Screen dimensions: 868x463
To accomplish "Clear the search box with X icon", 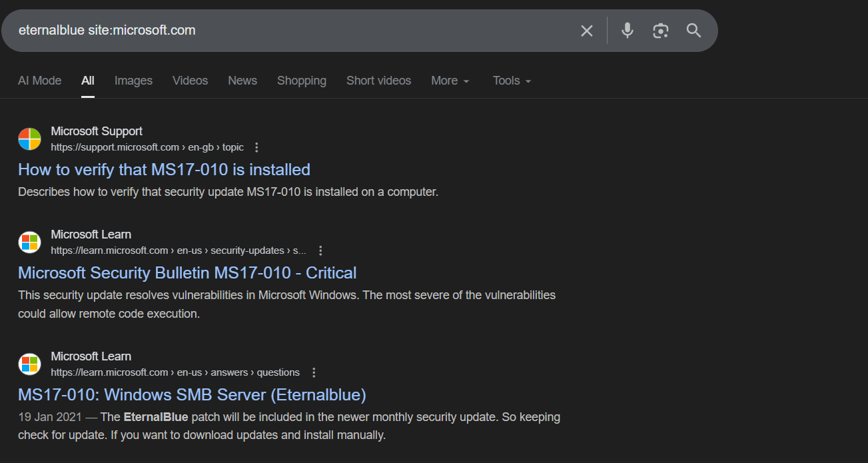I will click(x=586, y=31).
